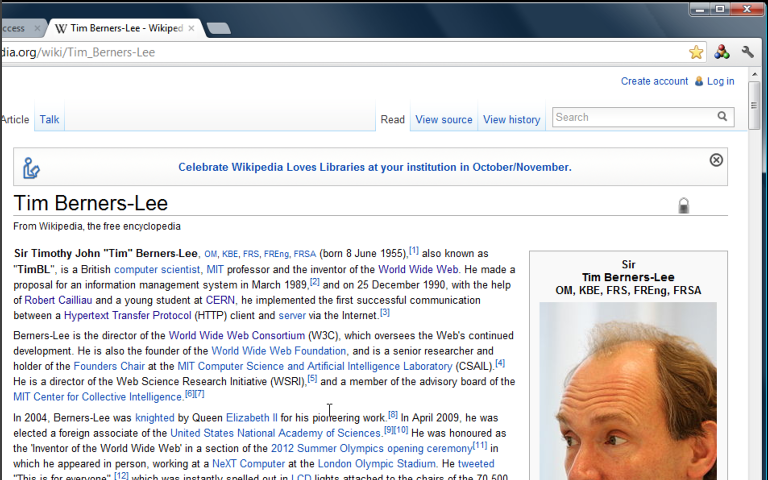The height and width of the screenshot is (480, 768).
Task: Open MIT Center for Collective Intelligence link
Action: (x=98, y=397)
